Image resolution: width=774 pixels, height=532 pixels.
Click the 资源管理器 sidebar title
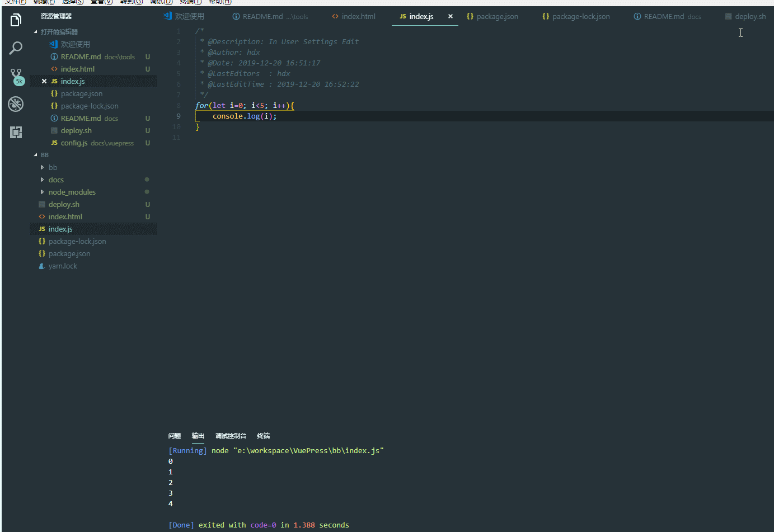[x=56, y=16]
